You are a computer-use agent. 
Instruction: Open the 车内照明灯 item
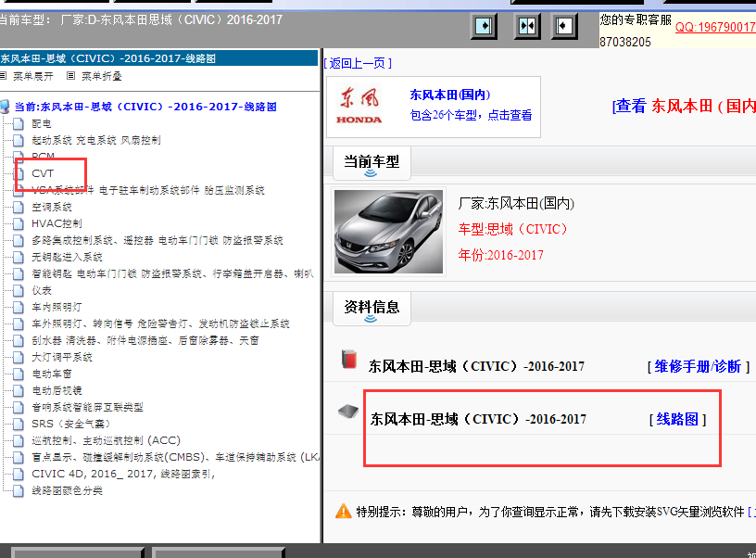click(x=57, y=307)
